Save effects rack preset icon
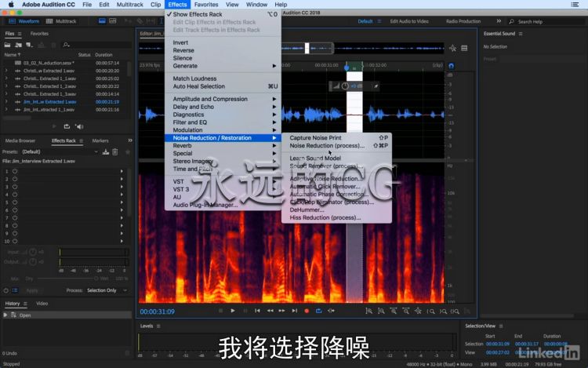This screenshot has height=368, width=588. click(106, 151)
